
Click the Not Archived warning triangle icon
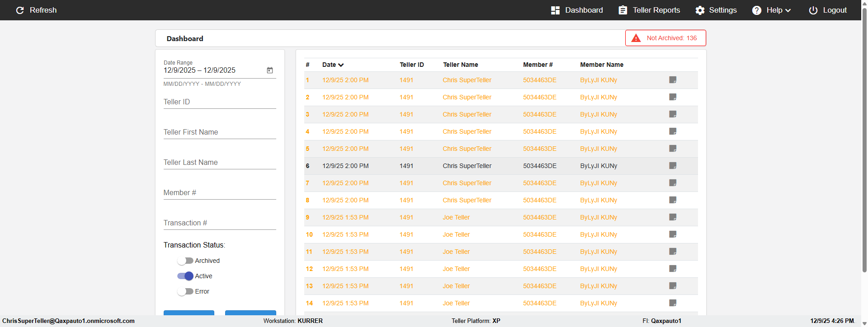point(636,38)
